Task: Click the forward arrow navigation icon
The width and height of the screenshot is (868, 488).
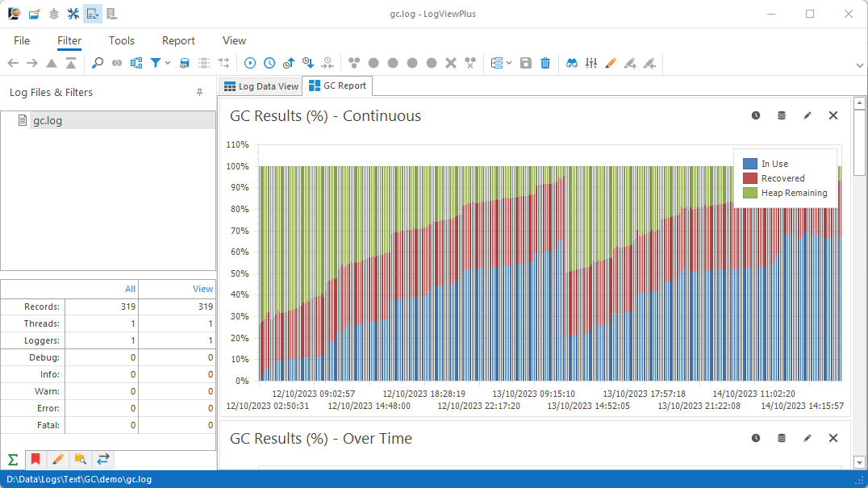Action: click(x=32, y=63)
